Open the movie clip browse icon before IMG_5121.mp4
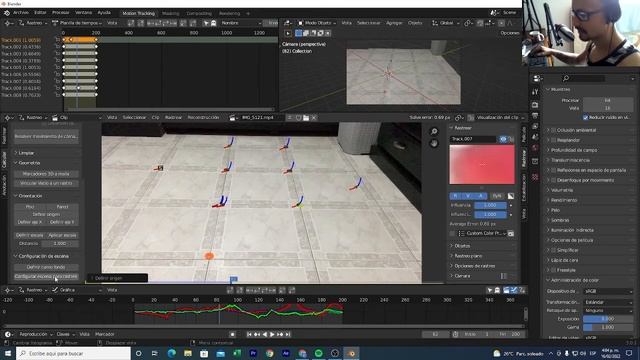 233,118
